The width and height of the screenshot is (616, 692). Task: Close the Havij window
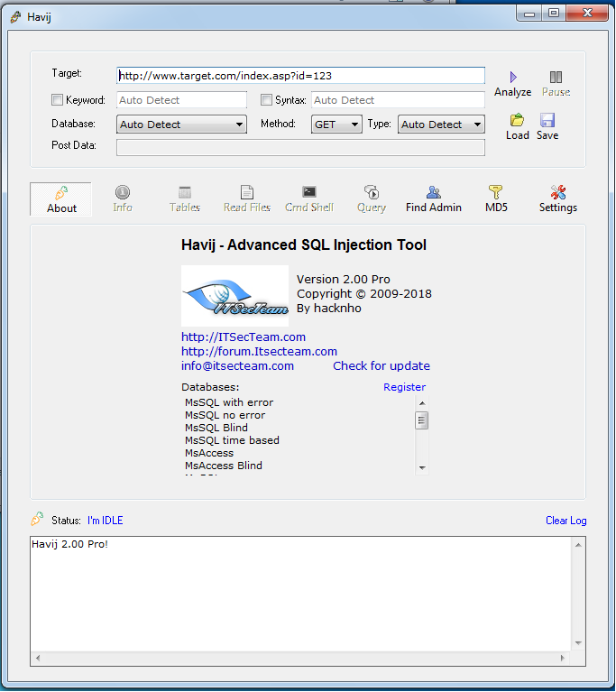[587, 14]
